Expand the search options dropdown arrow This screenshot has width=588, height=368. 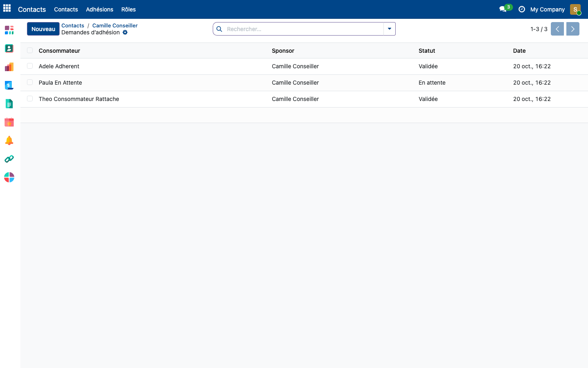[390, 29]
